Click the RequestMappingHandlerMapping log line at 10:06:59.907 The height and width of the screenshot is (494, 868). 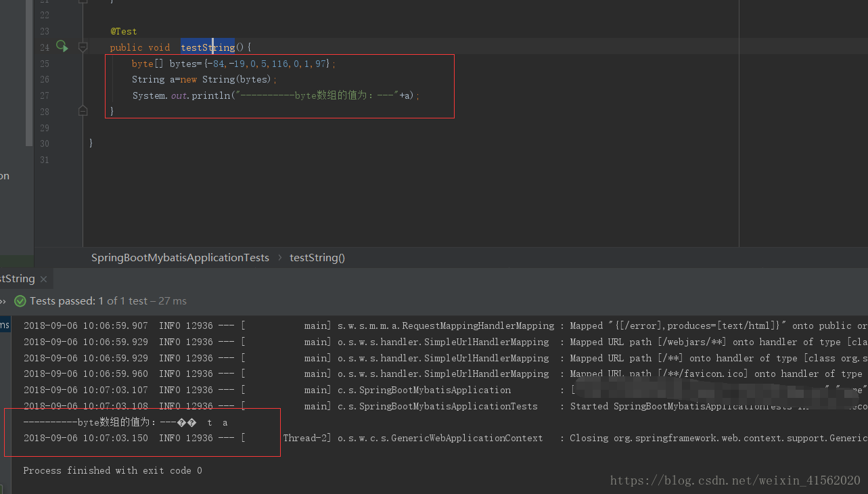tap(445, 326)
